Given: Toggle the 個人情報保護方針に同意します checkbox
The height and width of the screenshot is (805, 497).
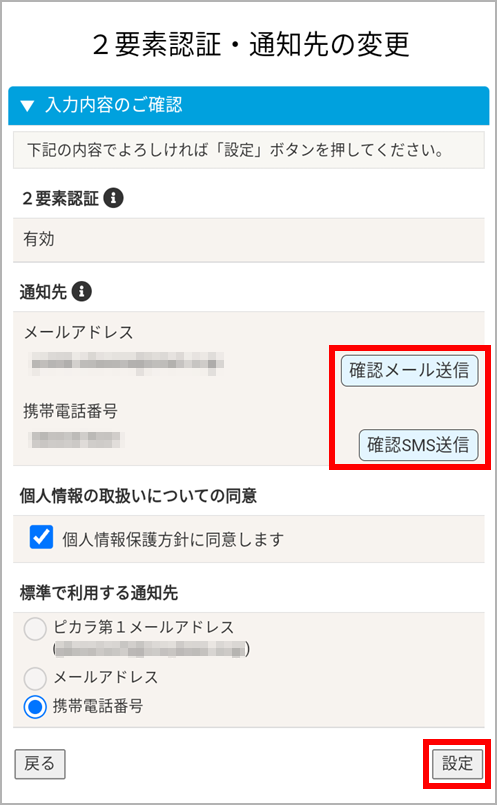Looking at the screenshot, I should [x=41, y=538].
